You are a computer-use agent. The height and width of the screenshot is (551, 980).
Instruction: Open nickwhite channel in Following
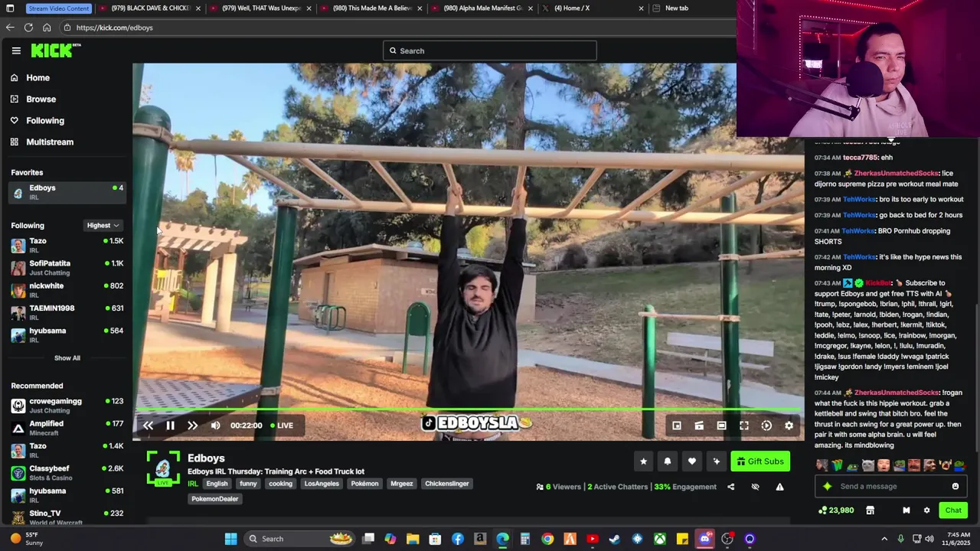pos(67,290)
